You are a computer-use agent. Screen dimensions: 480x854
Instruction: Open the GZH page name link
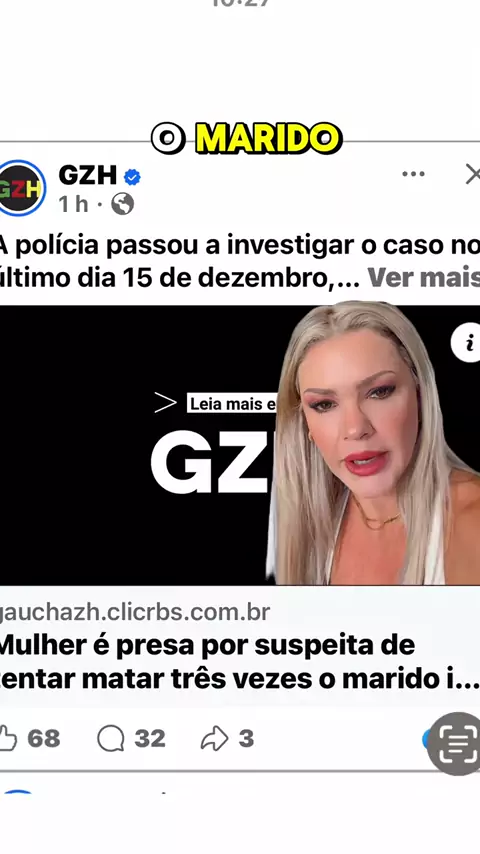[88, 175]
